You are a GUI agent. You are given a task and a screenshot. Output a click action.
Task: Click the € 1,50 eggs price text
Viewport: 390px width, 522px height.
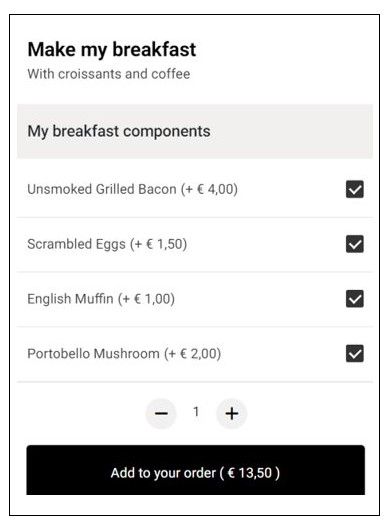click(x=159, y=244)
